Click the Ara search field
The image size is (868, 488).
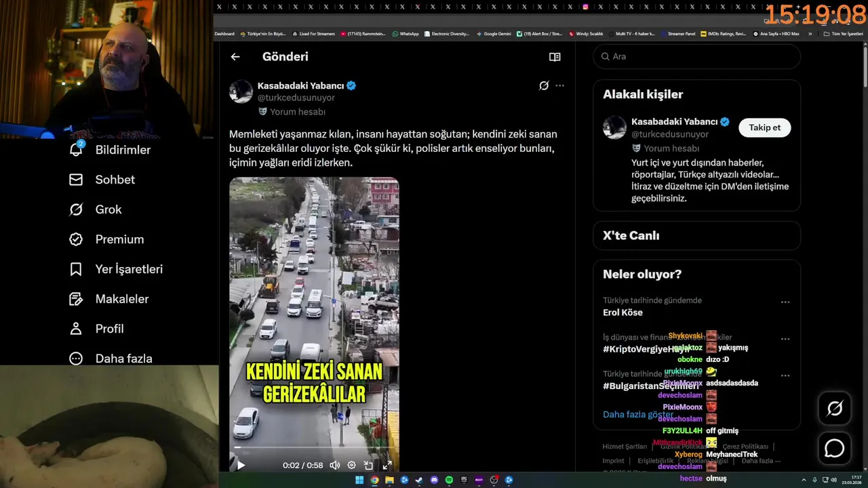pyautogui.click(x=697, y=56)
